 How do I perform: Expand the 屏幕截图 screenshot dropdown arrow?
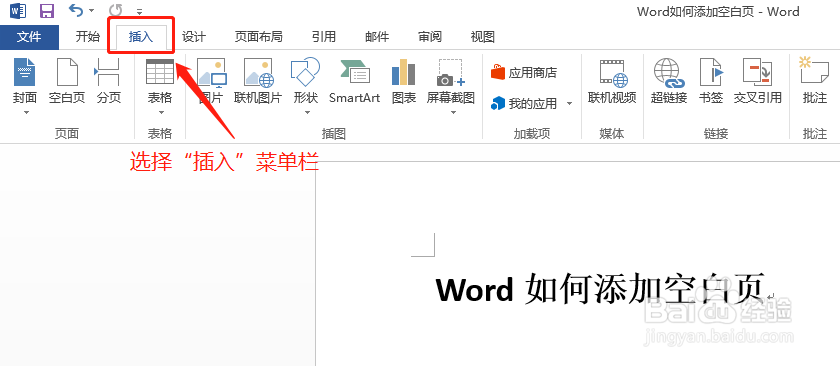coord(453,113)
